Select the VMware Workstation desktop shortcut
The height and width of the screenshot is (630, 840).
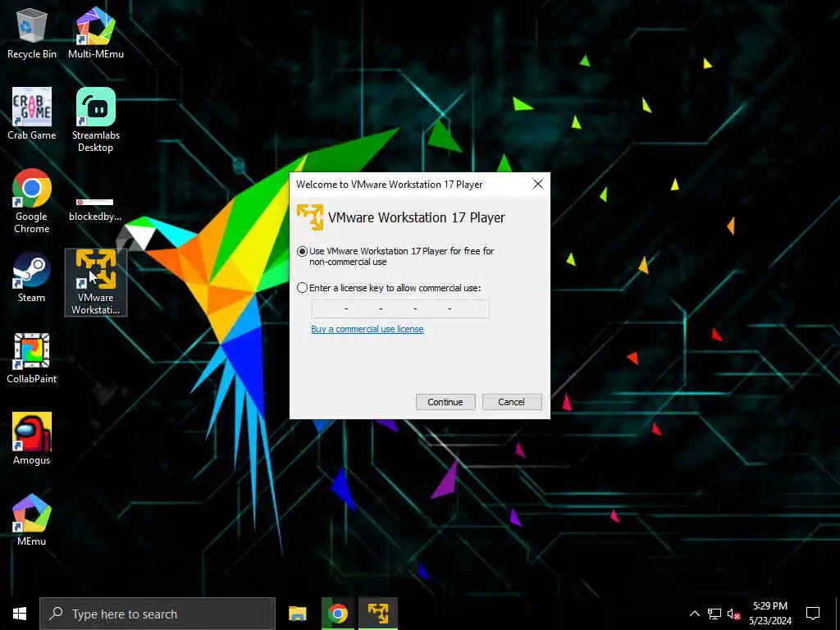click(96, 282)
